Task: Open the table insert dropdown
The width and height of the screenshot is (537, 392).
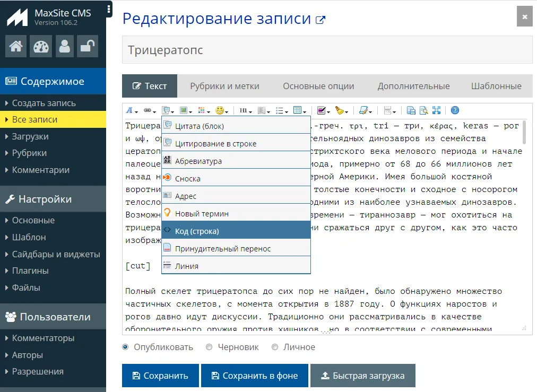Action: [300, 110]
